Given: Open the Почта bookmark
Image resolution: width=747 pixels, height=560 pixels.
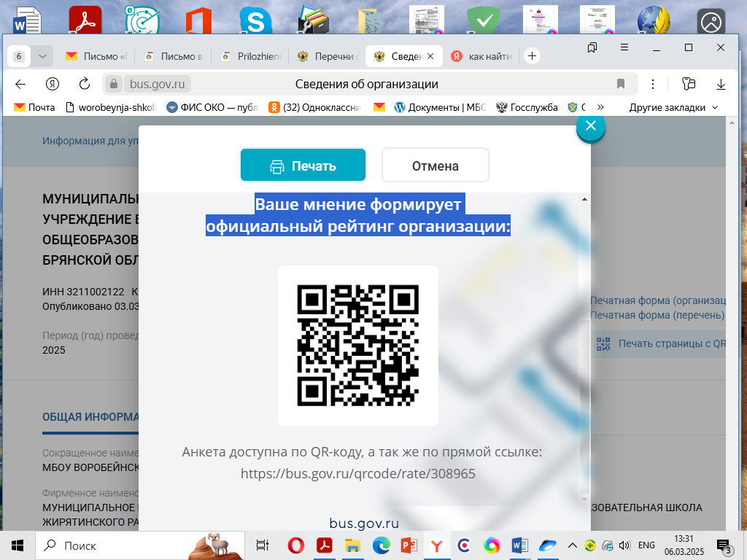Looking at the screenshot, I should [x=34, y=108].
